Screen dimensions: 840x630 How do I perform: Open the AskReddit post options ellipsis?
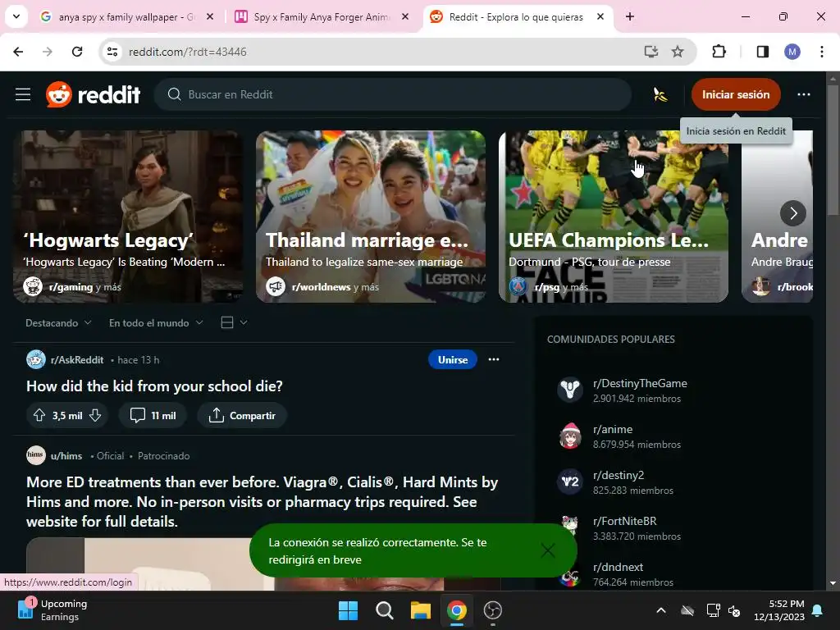494,359
